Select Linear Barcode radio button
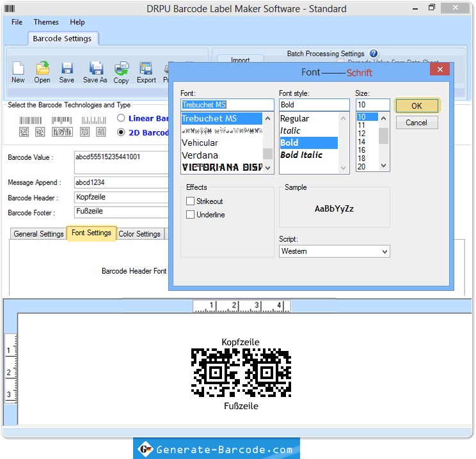 (121, 118)
